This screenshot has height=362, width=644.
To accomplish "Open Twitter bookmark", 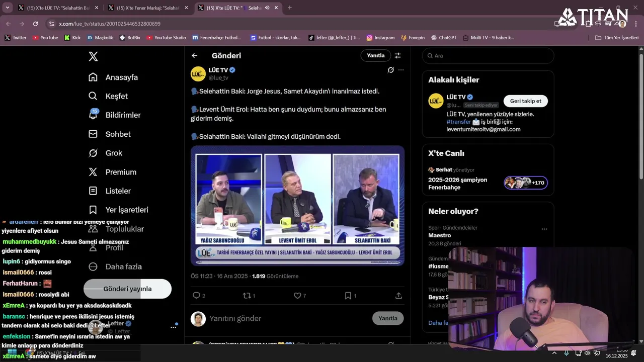I will coord(16,38).
